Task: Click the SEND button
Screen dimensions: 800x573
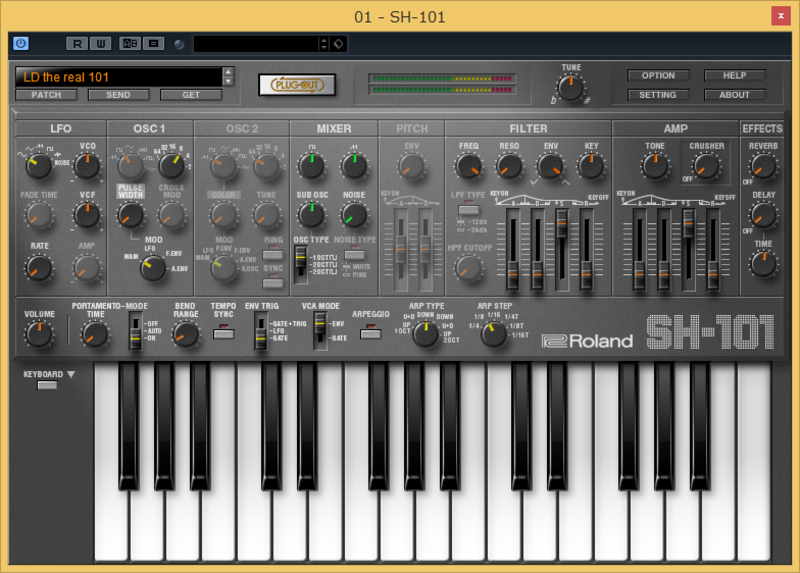Action: (x=118, y=95)
